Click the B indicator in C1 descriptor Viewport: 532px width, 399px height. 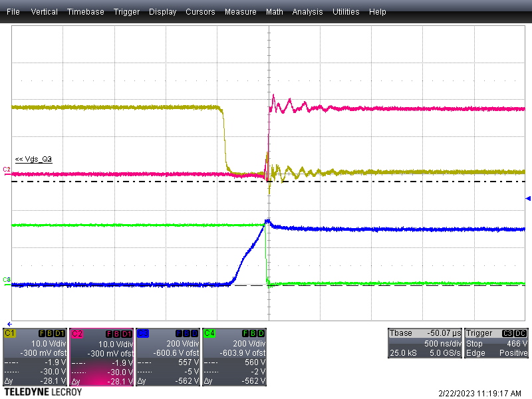click(49, 334)
